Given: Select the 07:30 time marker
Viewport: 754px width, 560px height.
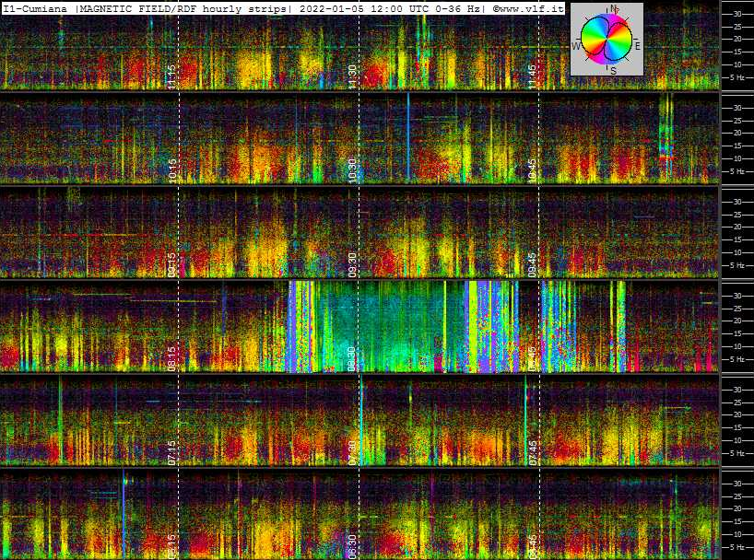Looking at the screenshot, I should point(352,453).
